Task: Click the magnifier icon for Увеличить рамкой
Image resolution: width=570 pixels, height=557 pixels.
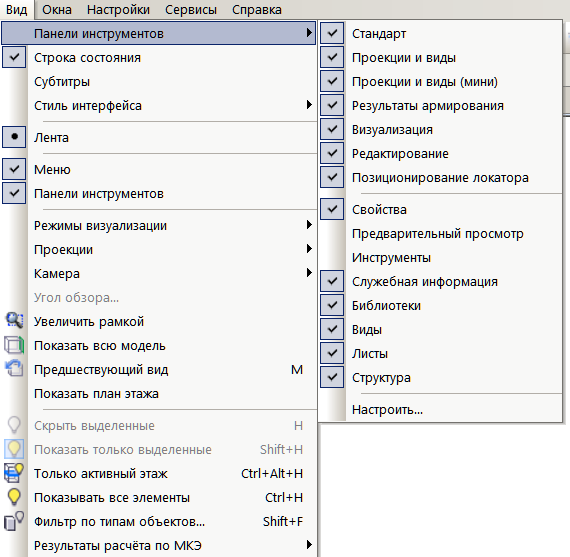Action: tap(14, 321)
